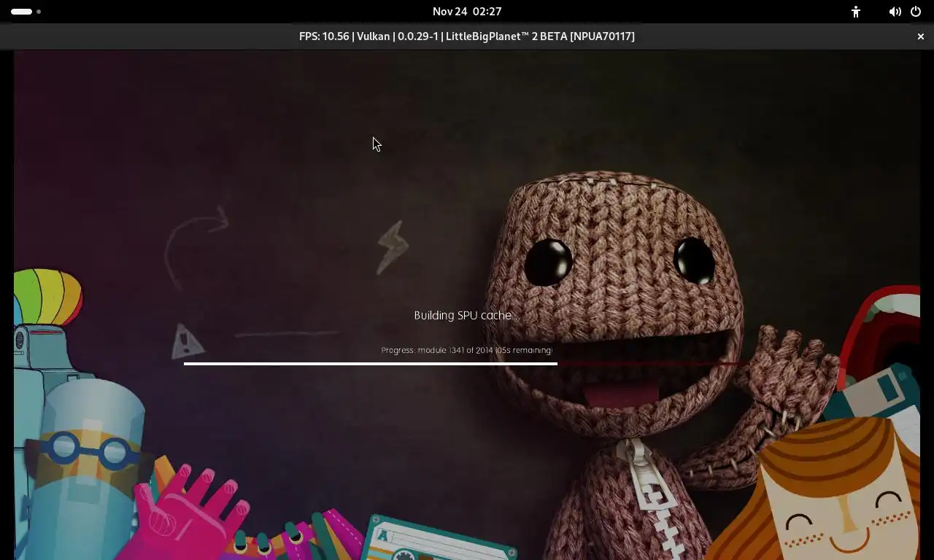Open the GNOME Activities overview
The width and height of the screenshot is (934, 560).
(x=26, y=12)
